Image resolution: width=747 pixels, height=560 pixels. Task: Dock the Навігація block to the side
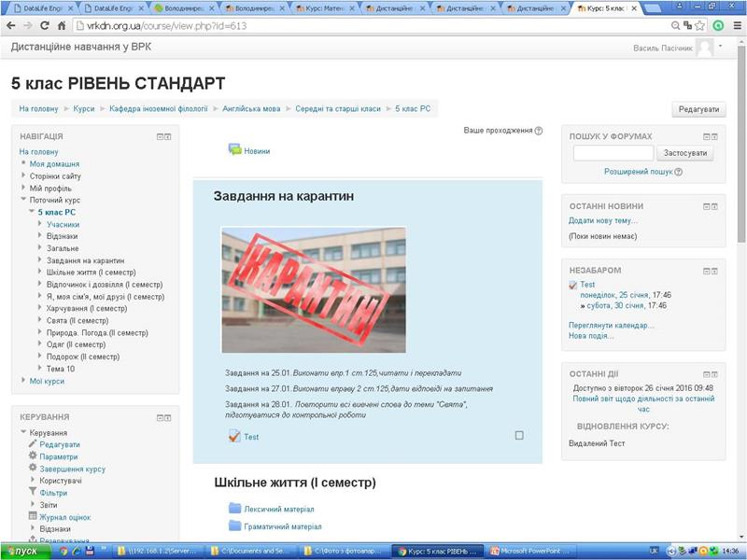point(168,136)
